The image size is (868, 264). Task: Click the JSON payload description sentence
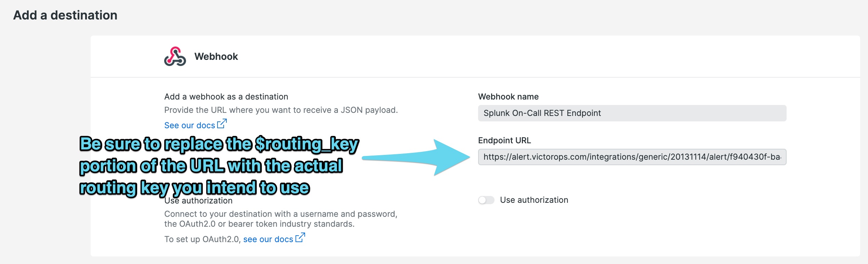pyautogui.click(x=281, y=110)
